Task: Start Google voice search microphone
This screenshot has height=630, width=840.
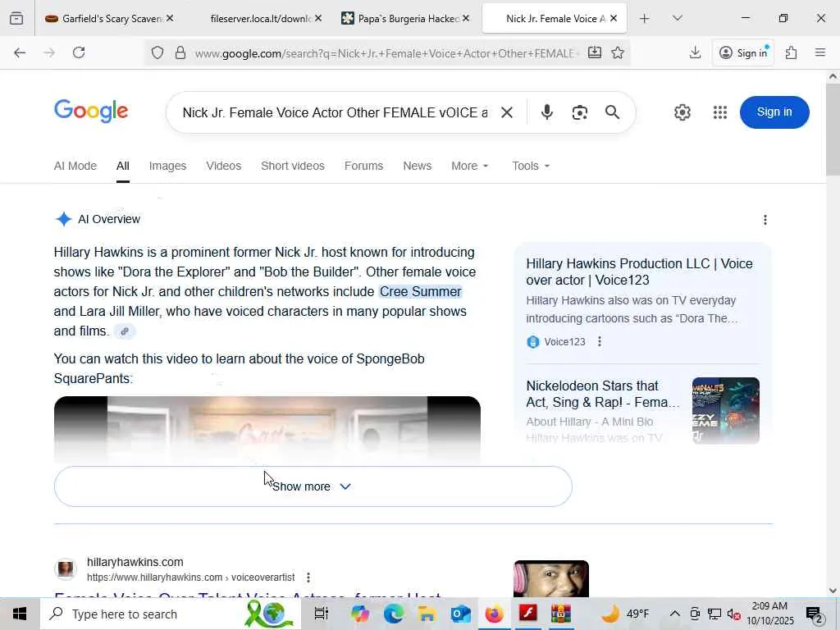Action: click(547, 112)
